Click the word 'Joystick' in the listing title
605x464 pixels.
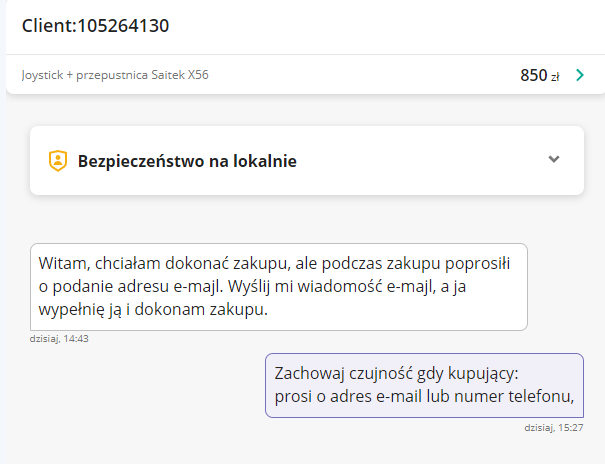[x=40, y=75]
